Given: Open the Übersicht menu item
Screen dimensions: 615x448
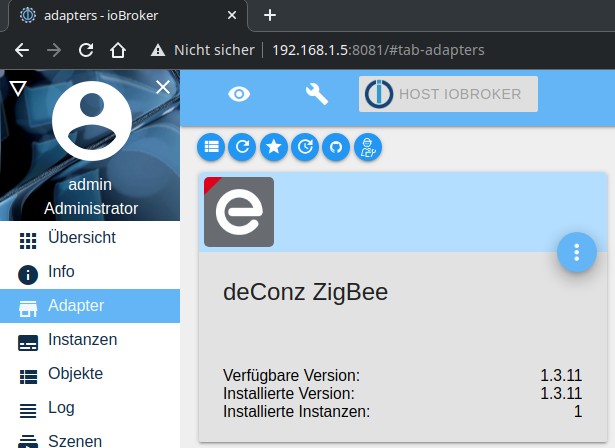Looking at the screenshot, I should (x=80, y=238).
